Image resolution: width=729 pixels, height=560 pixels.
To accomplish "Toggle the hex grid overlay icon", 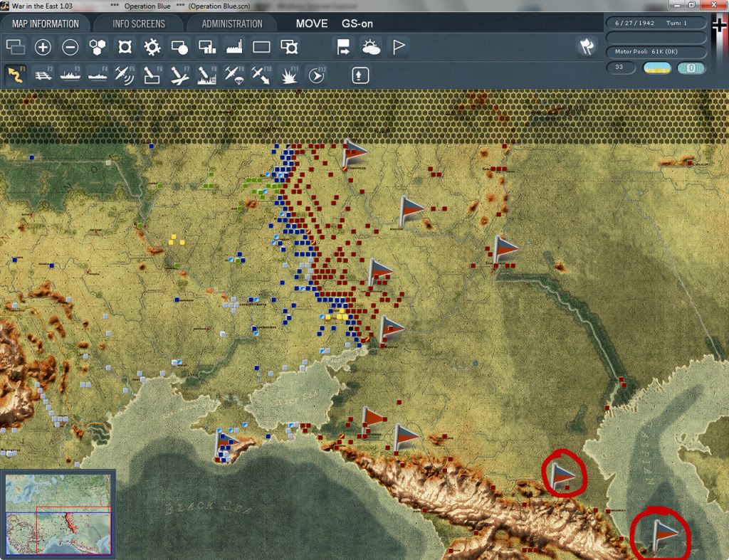I will 98,47.
